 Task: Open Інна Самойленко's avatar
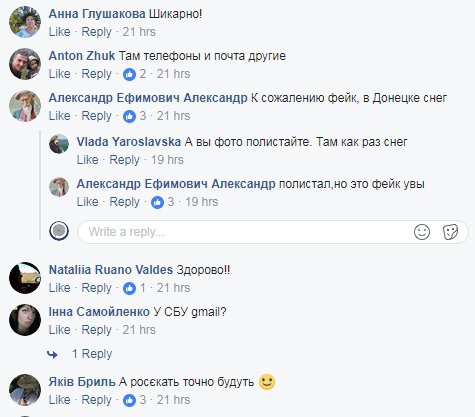[25, 320]
